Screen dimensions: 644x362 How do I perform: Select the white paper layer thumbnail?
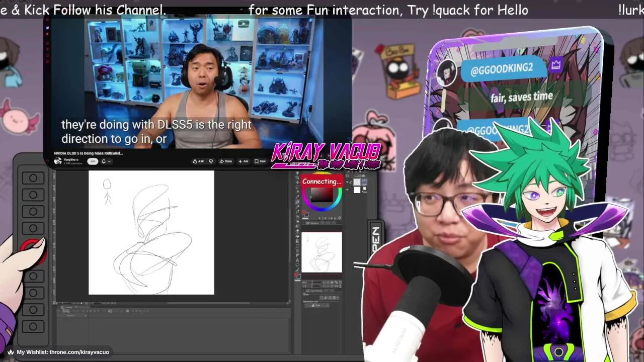357,190
